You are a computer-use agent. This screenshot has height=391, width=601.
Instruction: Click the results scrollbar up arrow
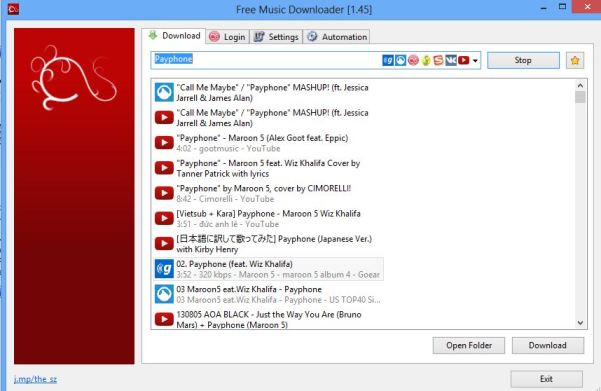click(x=580, y=85)
